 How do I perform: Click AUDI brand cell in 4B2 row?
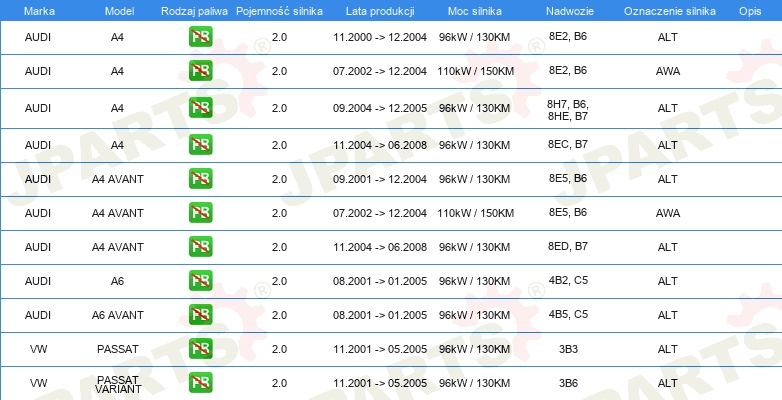[x=38, y=281]
